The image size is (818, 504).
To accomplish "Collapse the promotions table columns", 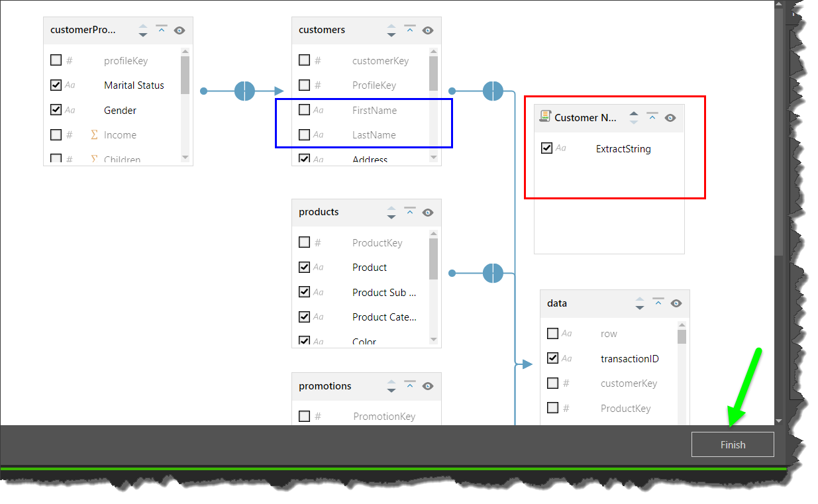I will (410, 385).
